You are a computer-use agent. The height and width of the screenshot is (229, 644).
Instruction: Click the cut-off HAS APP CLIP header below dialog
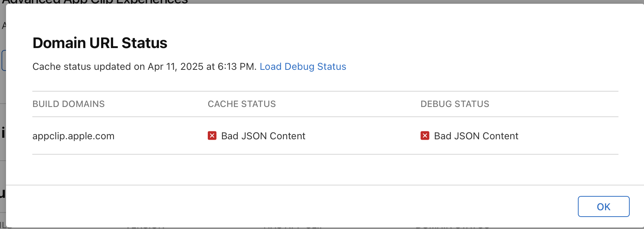(x=292, y=228)
